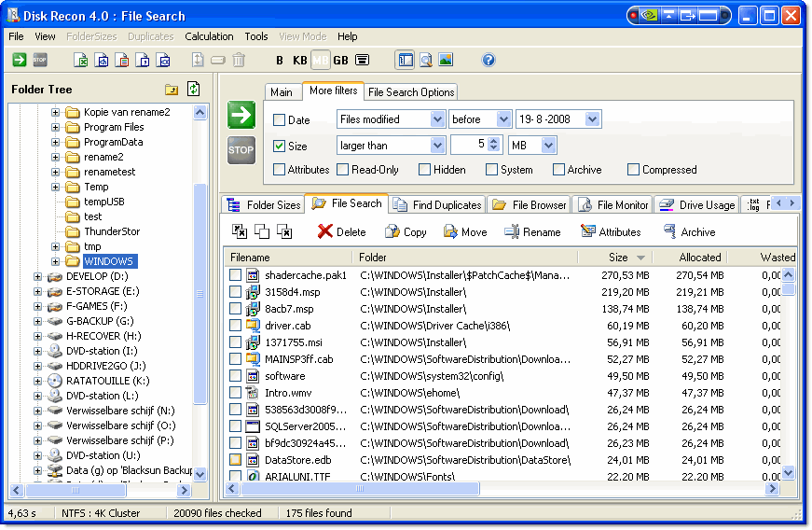Tick the Read-Only checkbox

[x=343, y=170]
